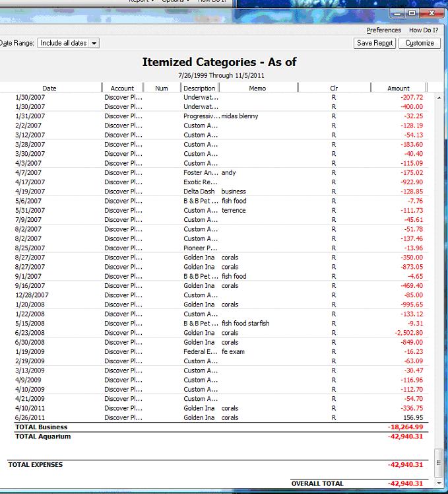The width and height of the screenshot is (448, 494).
Task: Click the 7/26/1999 Through 11/5/2011 date range text
Action: click(x=221, y=75)
